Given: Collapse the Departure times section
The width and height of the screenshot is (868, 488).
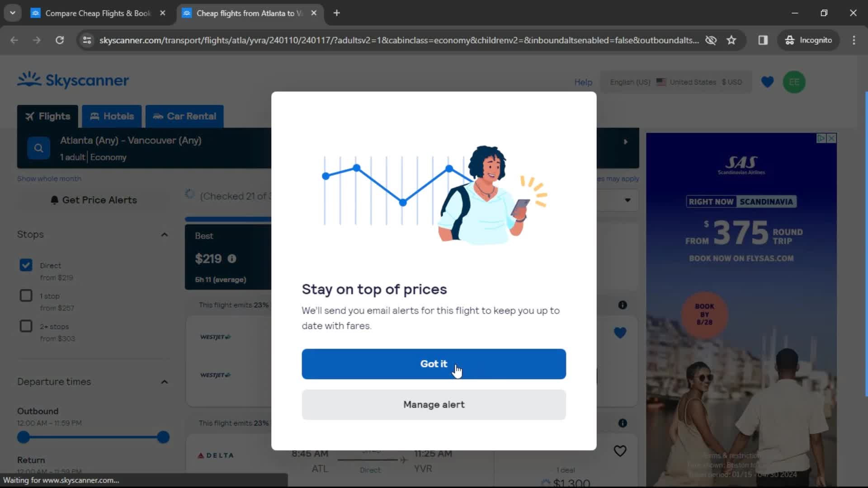Looking at the screenshot, I should pyautogui.click(x=164, y=381).
